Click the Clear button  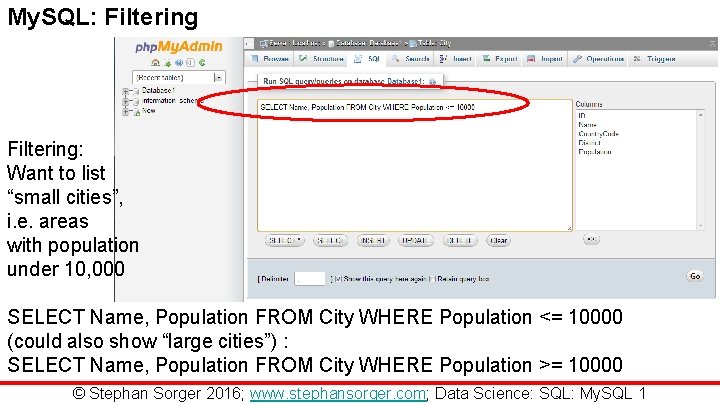pos(498,241)
